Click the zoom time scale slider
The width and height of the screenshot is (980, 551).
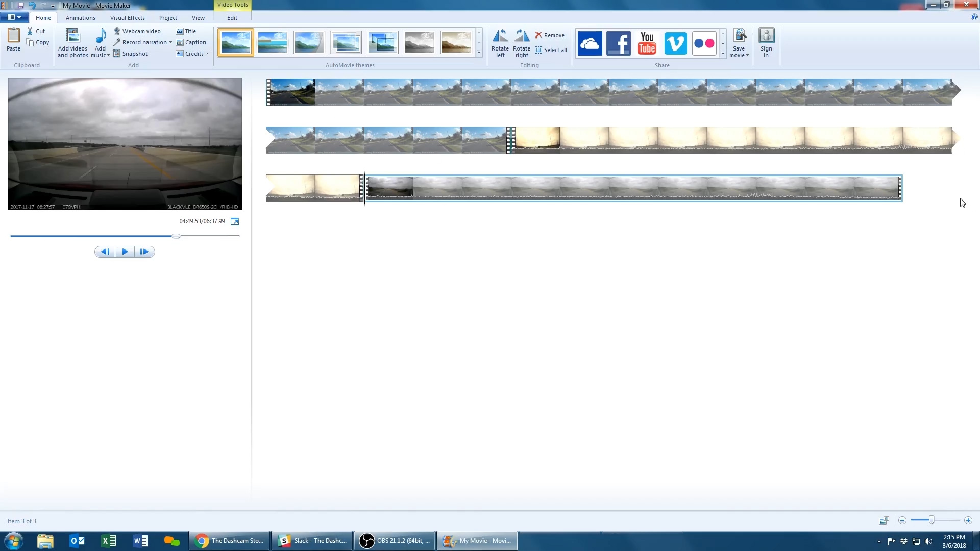931,520
